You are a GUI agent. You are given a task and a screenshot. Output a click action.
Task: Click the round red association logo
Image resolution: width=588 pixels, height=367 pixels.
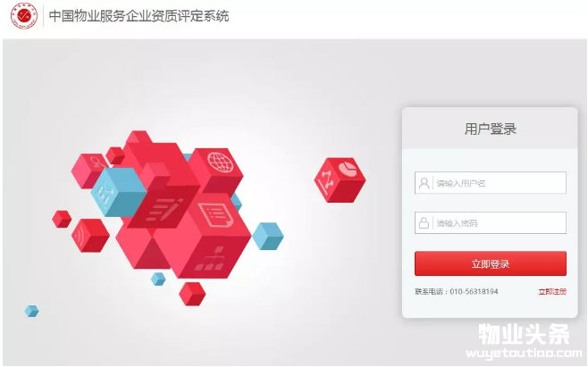[24, 16]
